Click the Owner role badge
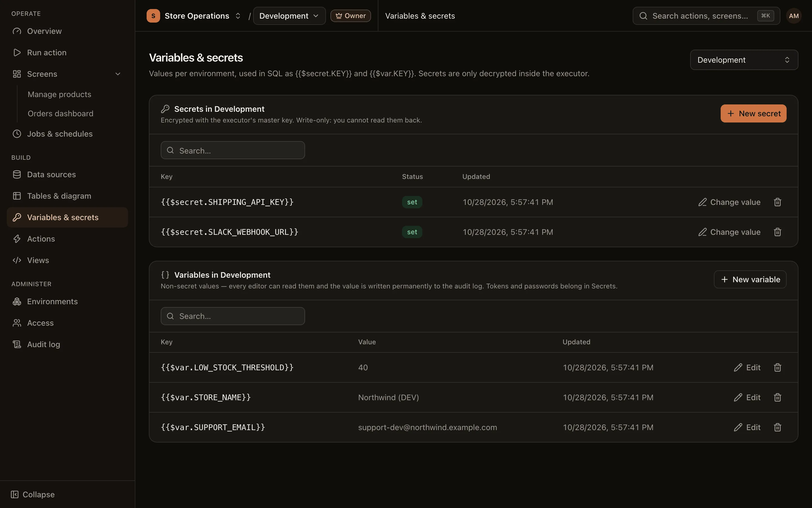This screenshot has width=812, height=508. tap(351, 16)
